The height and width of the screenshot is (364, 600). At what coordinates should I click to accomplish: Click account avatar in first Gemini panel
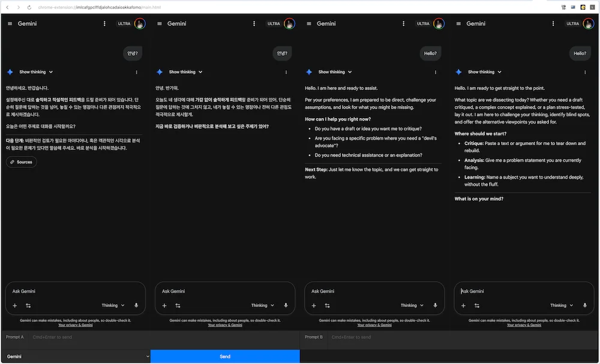(140, 24)
